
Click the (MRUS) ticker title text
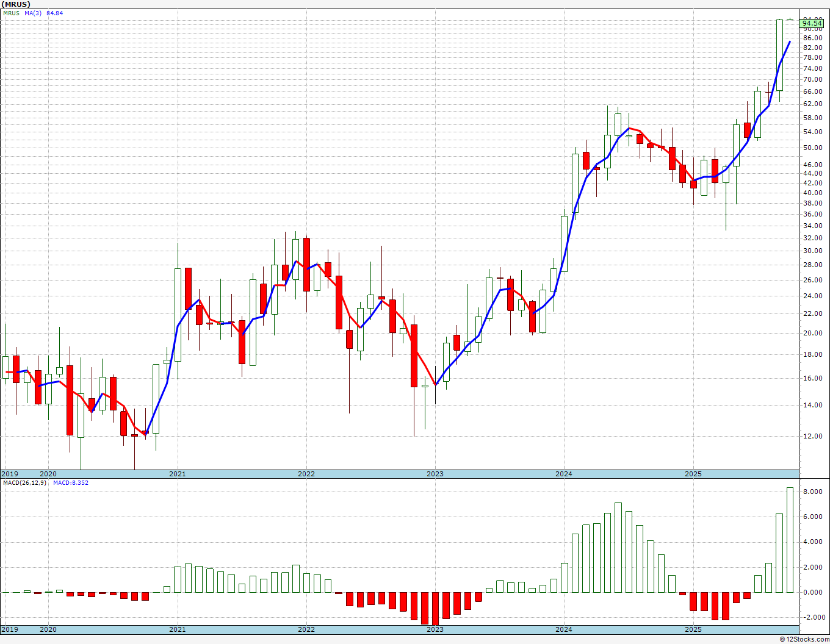[x=16, y=4]
